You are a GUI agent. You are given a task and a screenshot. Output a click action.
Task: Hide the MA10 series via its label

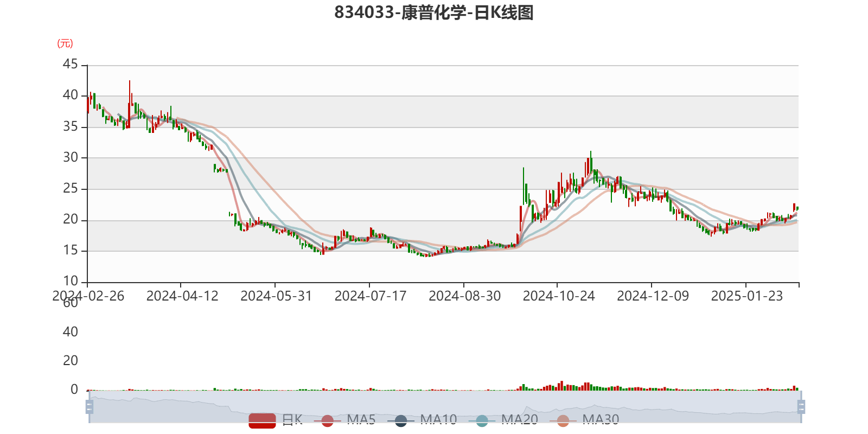click(438, 419)
